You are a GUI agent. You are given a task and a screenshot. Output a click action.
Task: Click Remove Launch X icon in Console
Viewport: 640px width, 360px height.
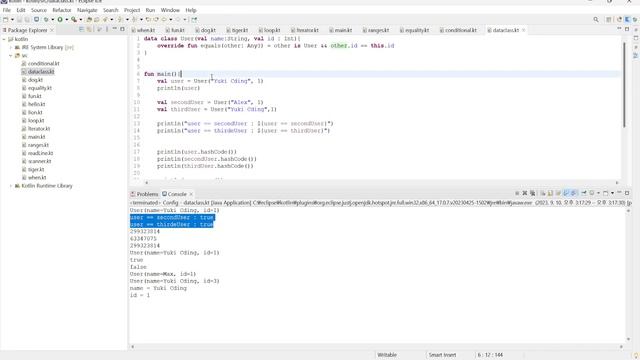tap(525, 193)
